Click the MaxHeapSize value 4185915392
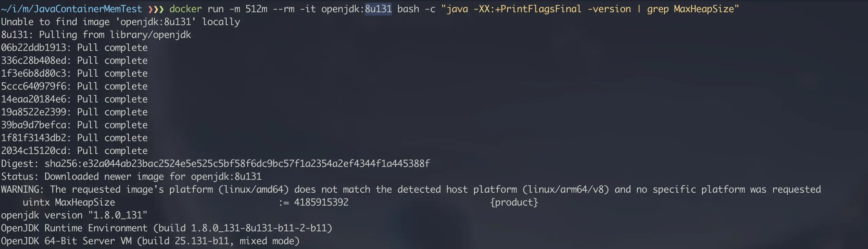This screenshot has width=868, height=249. tap(321, 202)
